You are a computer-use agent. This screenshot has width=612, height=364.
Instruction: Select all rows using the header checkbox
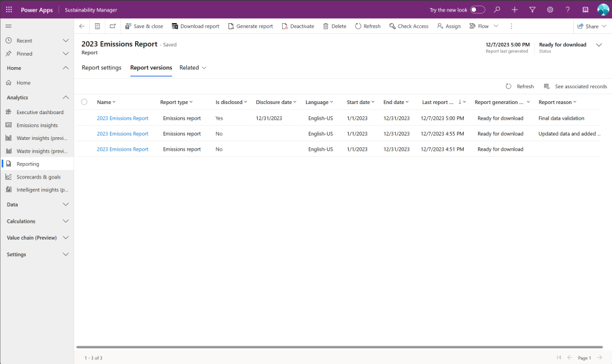coord(84,102)
